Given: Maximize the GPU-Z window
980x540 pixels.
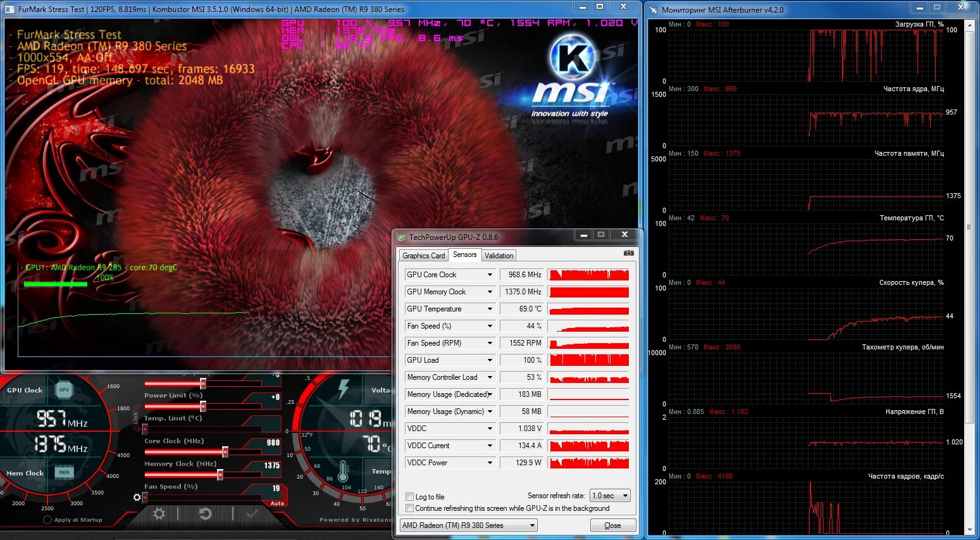Looking at the screenshot, I should coord(601,235).
